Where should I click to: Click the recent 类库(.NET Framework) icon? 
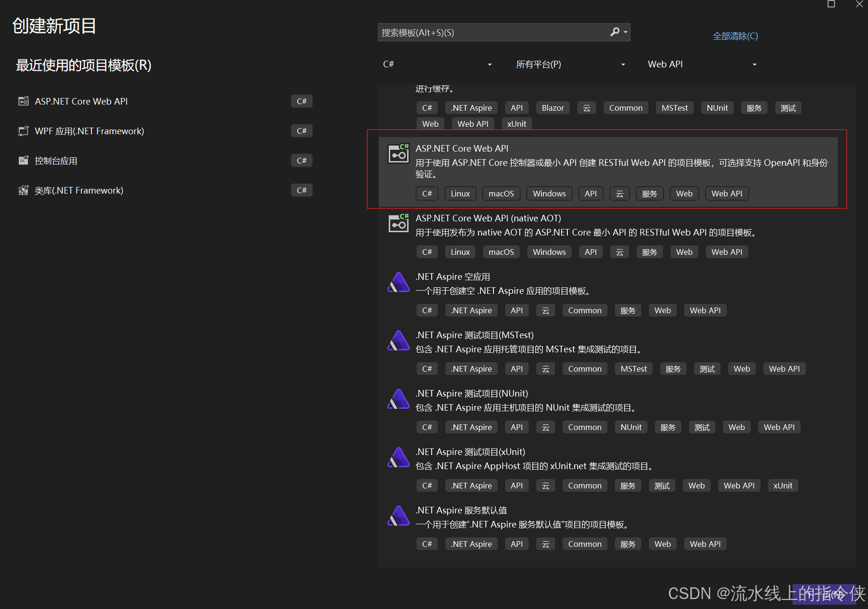pyautogui.click(x=23, y=190)
